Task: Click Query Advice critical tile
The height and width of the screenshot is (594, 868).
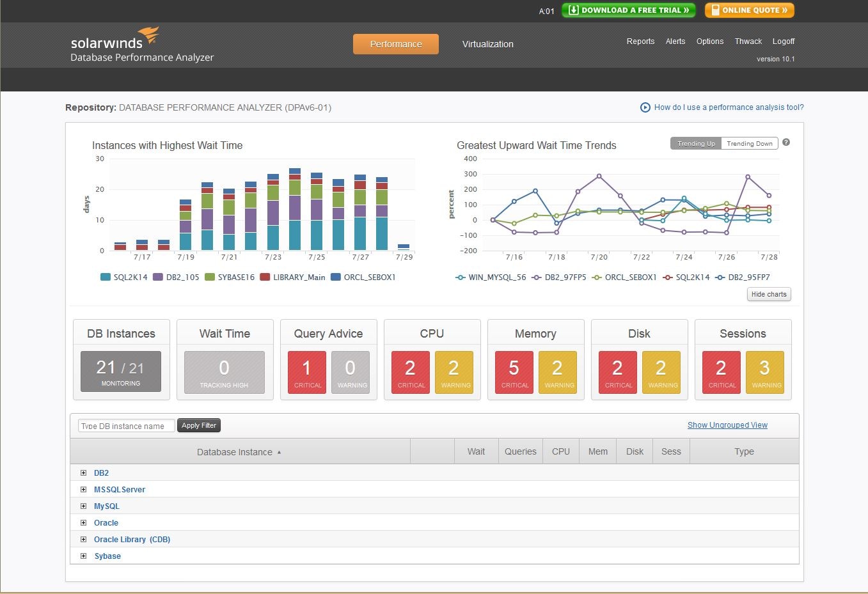Action: click(308, 371)
